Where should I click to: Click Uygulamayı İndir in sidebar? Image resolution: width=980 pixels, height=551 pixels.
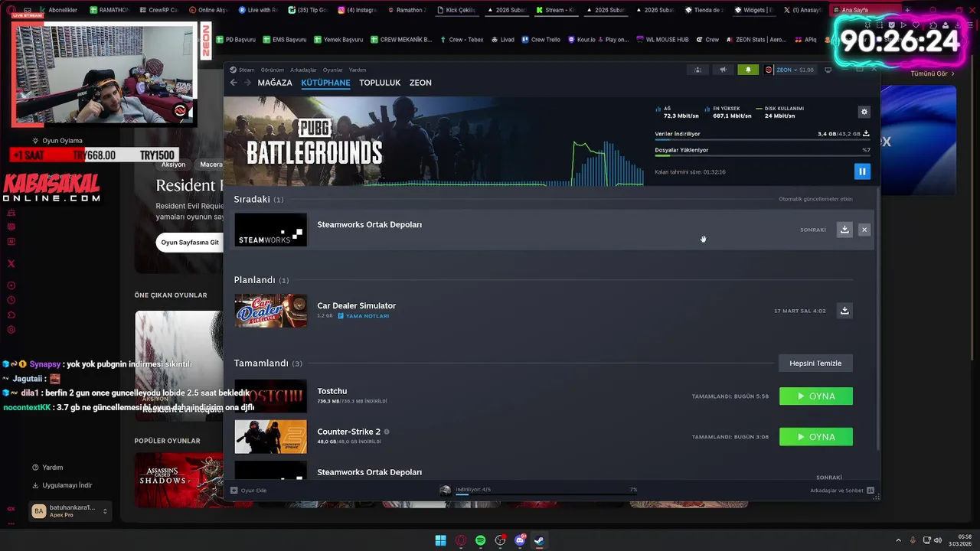click(x=62, y=485)
